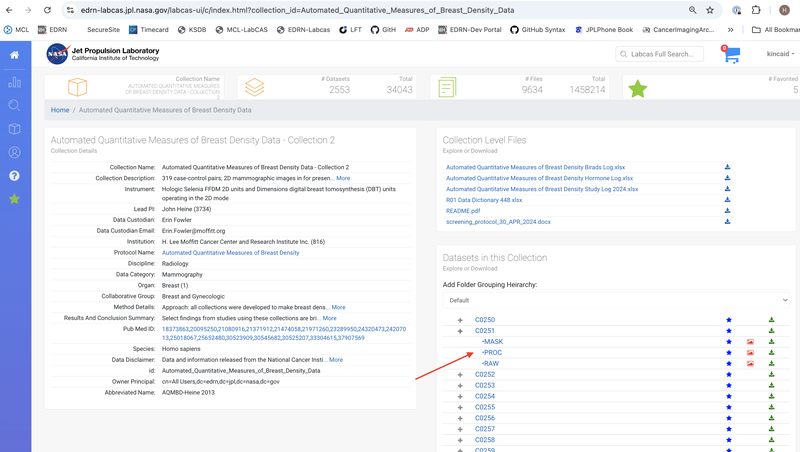The width and height of the screenshot is (800, 452).
Task: Open the RAW dataset link
Action: coord(490,364)
